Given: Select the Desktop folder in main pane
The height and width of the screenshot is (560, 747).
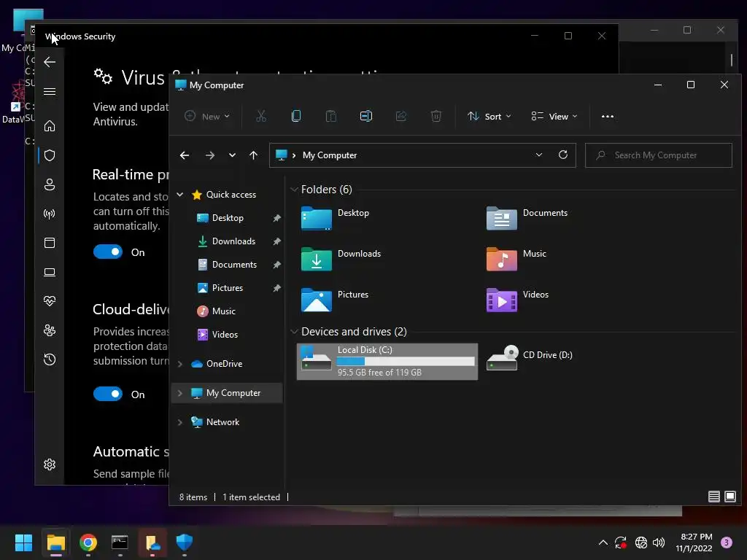Looking at the screenshot, I should pos(336,218).
